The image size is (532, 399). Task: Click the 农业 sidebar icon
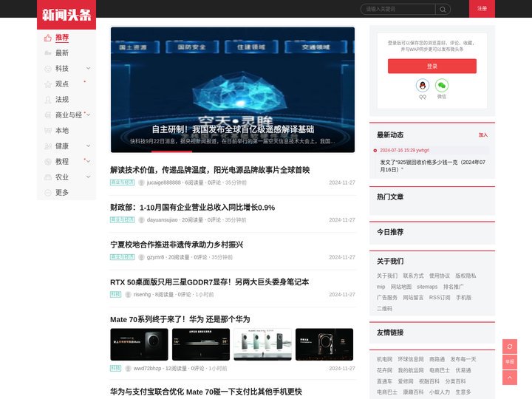click(x=48, y=177)
